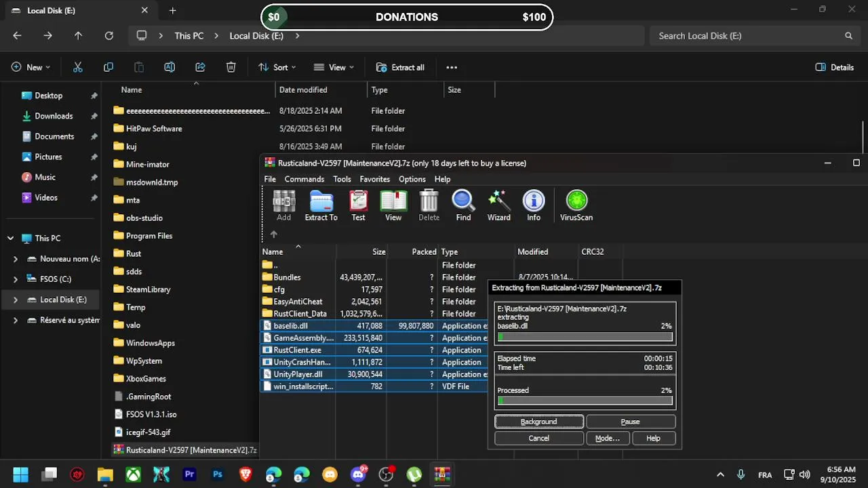Viewport: 868px width, 488px height.
Task: Click Help in extraction dialog
Action: pos(653,439)
